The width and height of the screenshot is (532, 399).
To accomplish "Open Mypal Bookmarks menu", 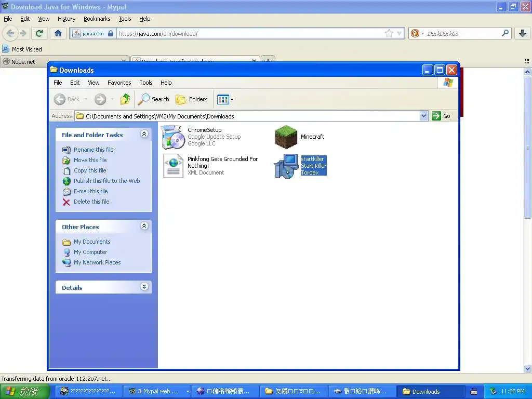I will 97,19.
